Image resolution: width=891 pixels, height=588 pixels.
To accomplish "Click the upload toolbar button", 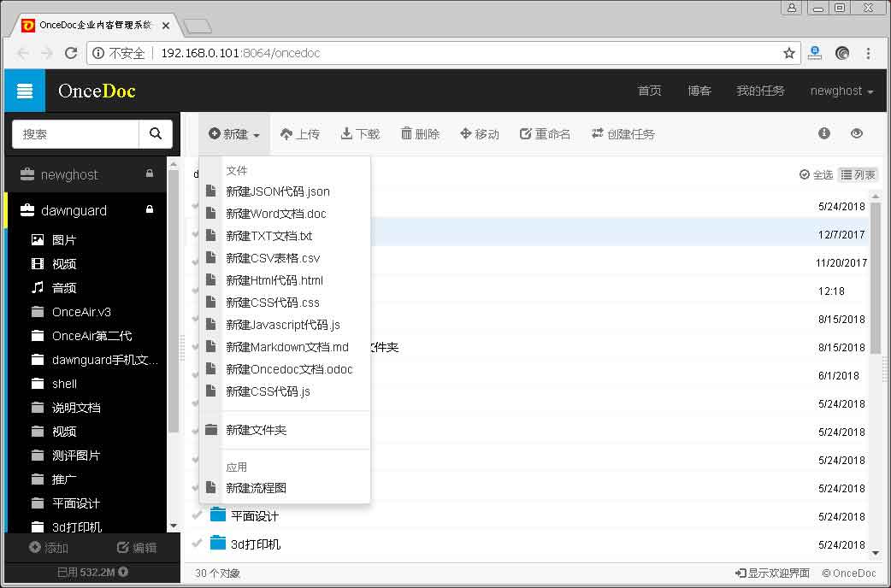I will point(299,134).
